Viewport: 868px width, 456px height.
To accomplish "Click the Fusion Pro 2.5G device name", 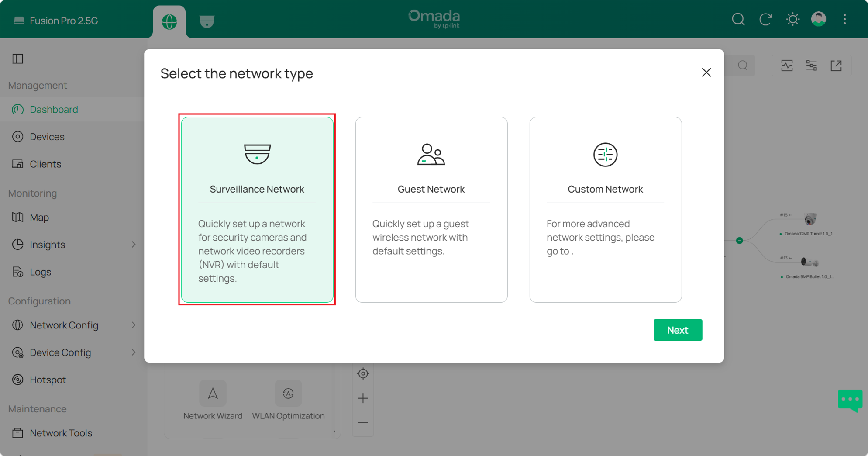I will tap(64, 21).
